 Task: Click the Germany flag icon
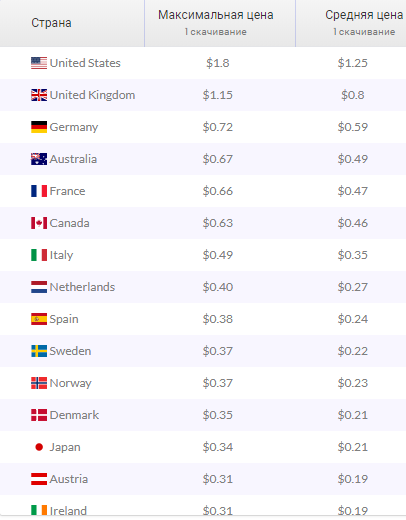pyautogui.click(x=39, y=127)
